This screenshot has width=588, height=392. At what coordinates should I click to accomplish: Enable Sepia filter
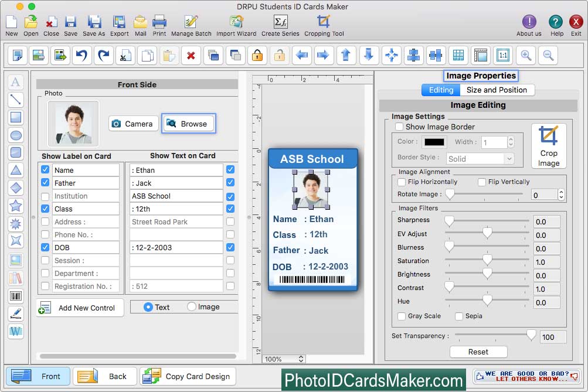pos(459,316)
